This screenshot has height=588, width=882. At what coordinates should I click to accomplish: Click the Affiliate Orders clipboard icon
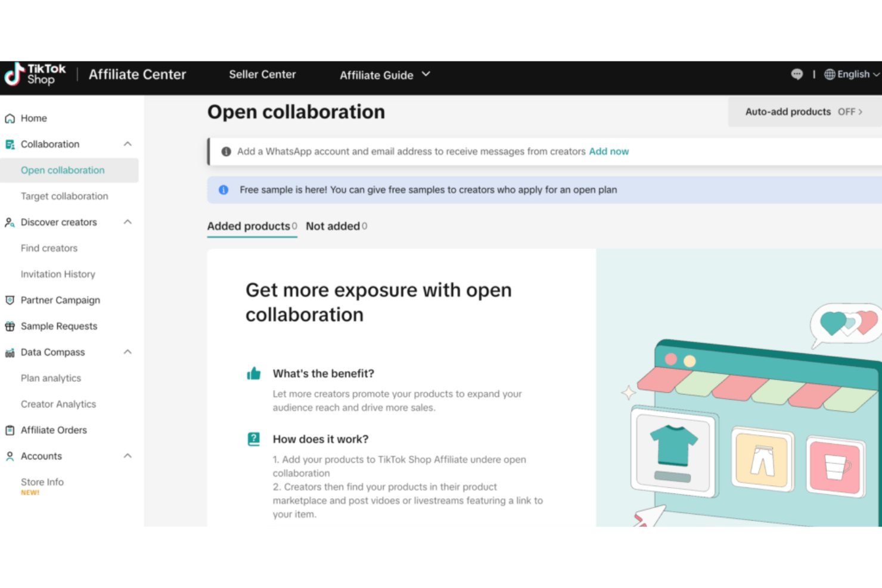tap(10, 430)
